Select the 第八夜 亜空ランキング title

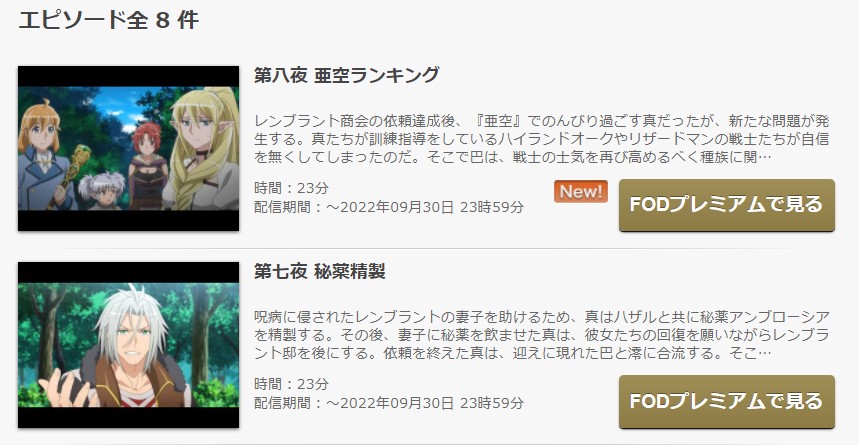pos(347,75)
